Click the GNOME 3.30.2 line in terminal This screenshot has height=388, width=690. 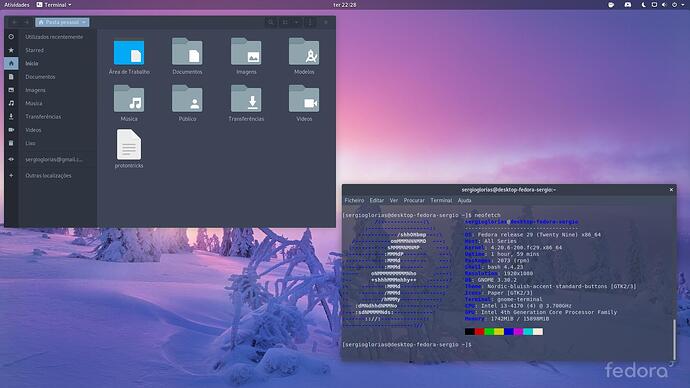491,280
